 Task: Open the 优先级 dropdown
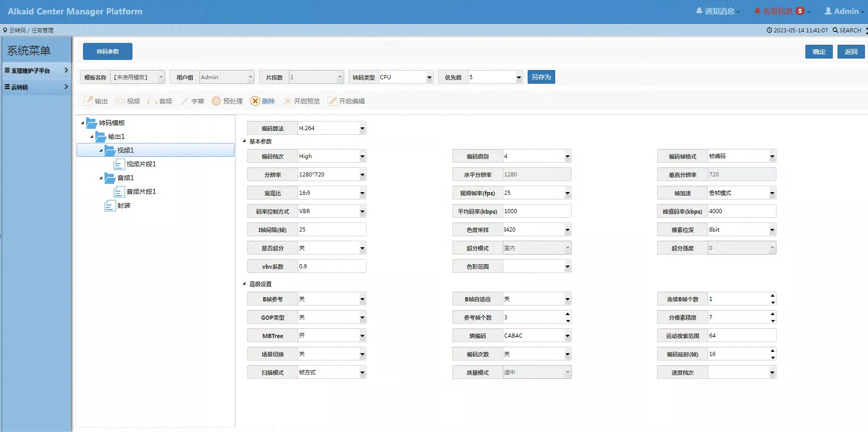pyautogui.click(x=518, y=77)
